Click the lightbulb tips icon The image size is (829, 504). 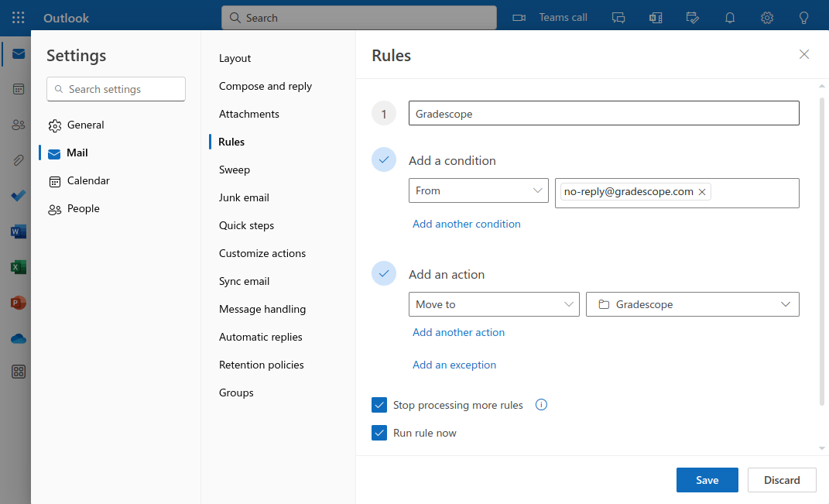pyautogui.click(x=804, y=17)
